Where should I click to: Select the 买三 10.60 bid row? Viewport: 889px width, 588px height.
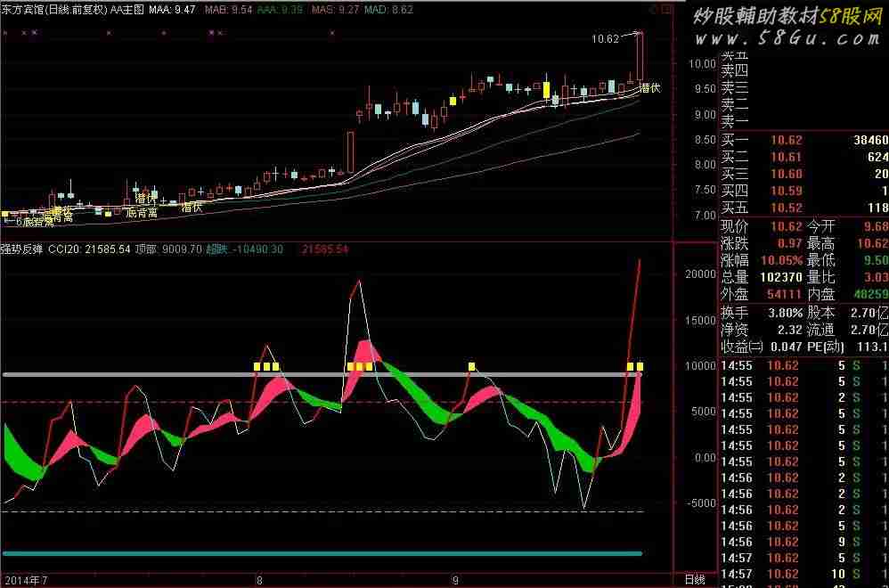pos(804,174)
